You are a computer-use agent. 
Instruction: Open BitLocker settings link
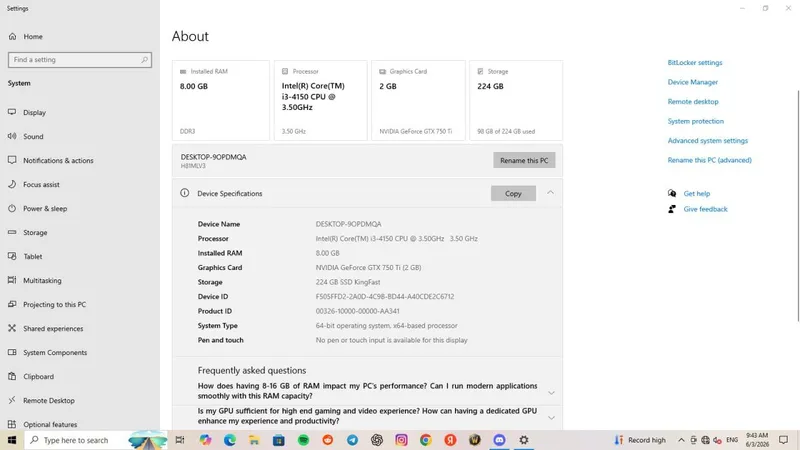(695, 63)
